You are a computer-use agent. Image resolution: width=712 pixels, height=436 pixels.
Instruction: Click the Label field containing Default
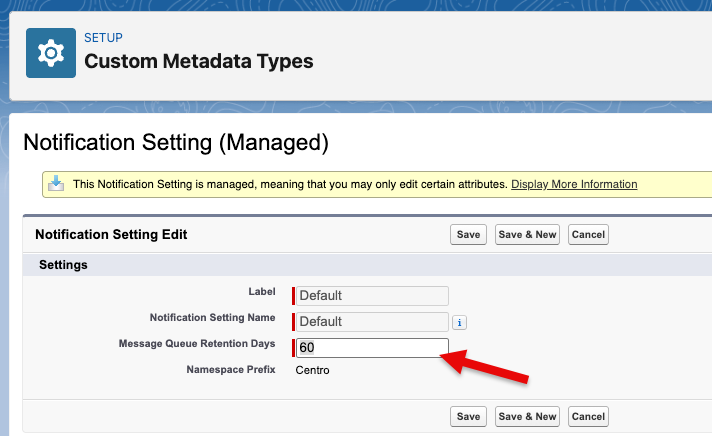coord(372,296)
